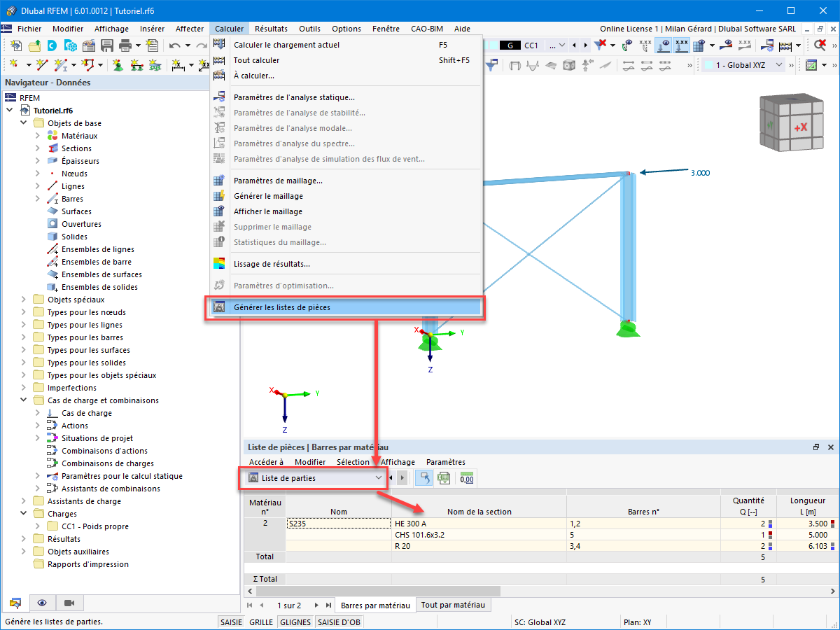Toggle the result values display button

(745, 45)
